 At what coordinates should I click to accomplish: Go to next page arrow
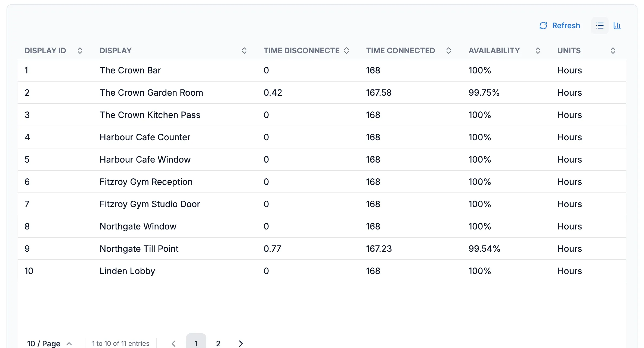click(x=241, y=343)
